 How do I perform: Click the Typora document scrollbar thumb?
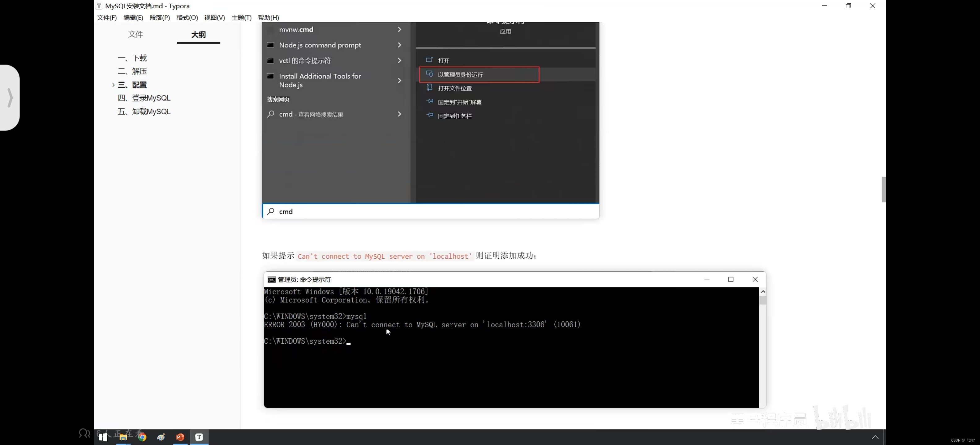[883, 189]
